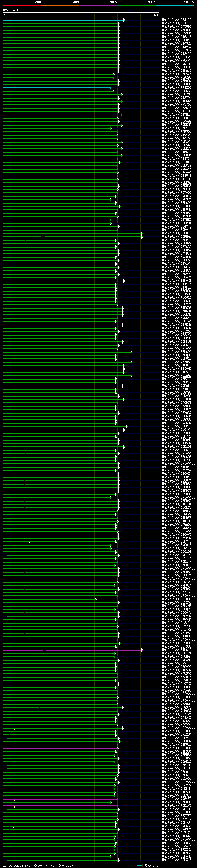Open hit UniRef100_P46248
This screenshot has height=868, width=197.
click(x=177, y=37)
